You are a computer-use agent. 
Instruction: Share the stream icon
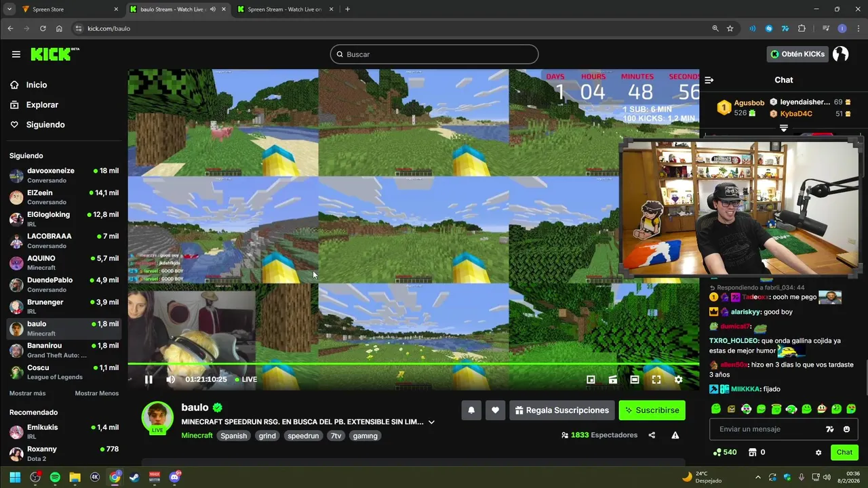pos(652,435)
